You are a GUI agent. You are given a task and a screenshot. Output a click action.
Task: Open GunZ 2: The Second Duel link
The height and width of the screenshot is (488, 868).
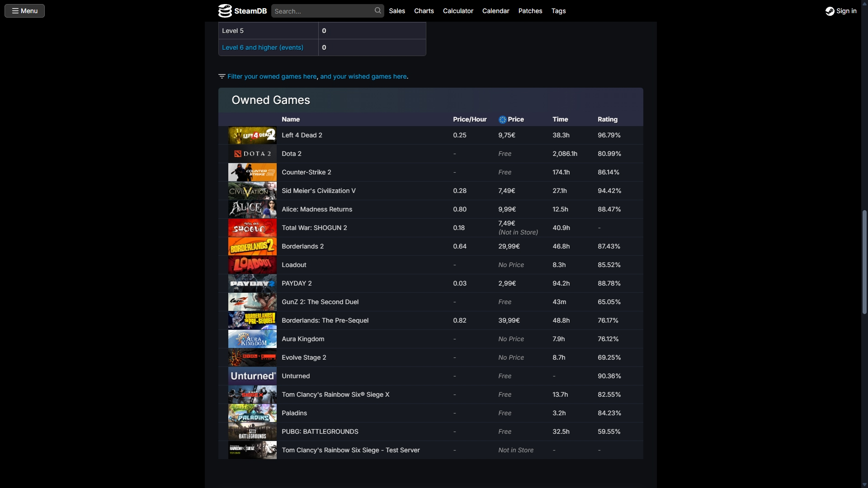pos(320,302)
